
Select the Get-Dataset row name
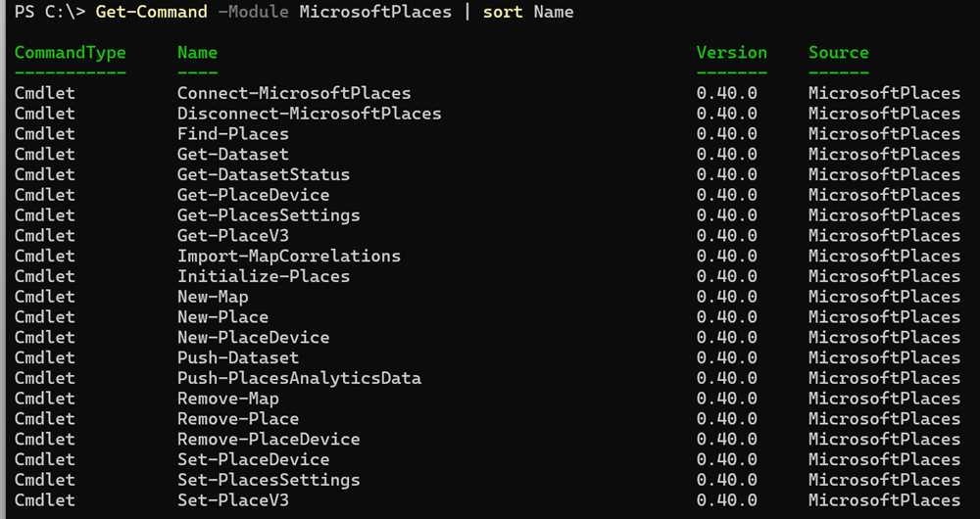coord(233,155)
